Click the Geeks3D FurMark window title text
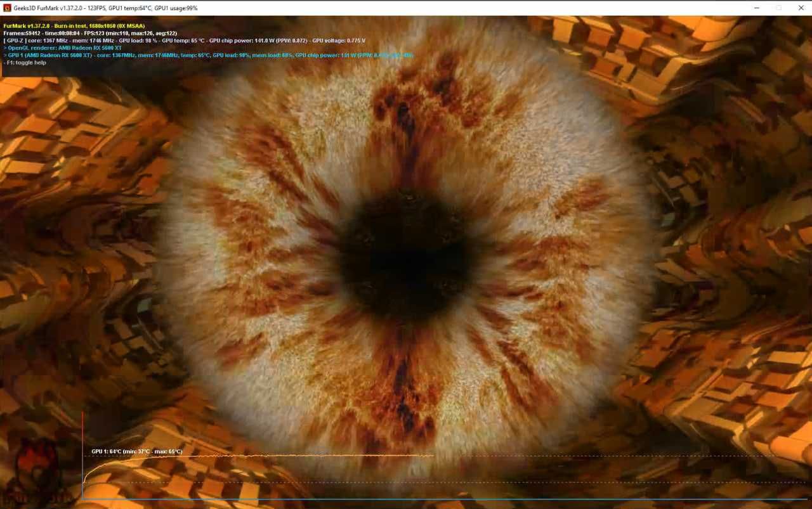Image resolution: width=812 pixels, height=509 pixels. (106, 8)
